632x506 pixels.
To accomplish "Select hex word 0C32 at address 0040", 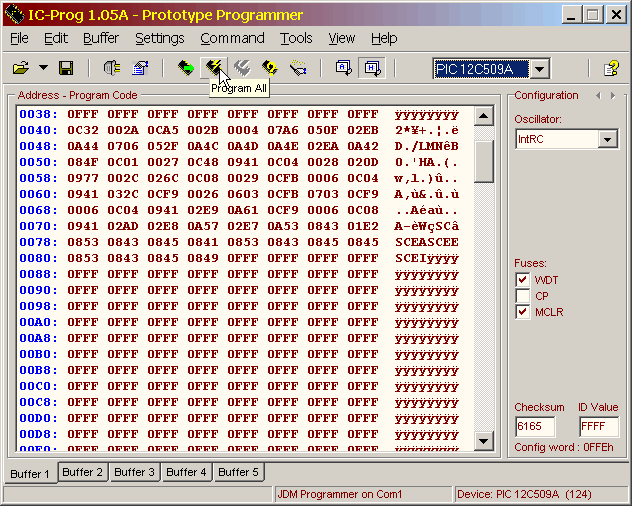I will pyautogui.click(x=83, y=130).
